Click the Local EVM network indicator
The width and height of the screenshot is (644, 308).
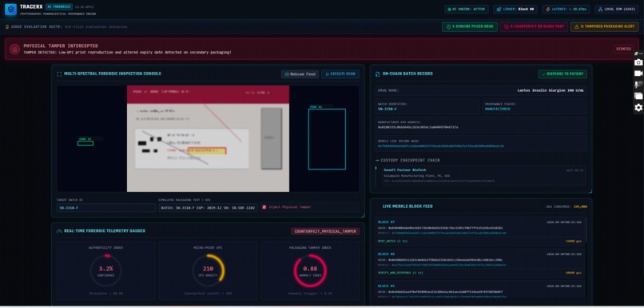[x=618, y=9]
